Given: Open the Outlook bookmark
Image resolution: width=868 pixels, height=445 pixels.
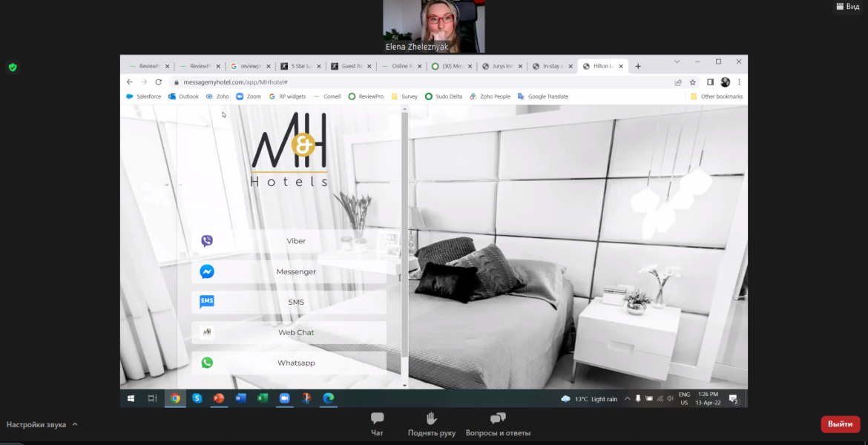Looking at the screenshot, I should pyautogui.click(x=184, y=96).
